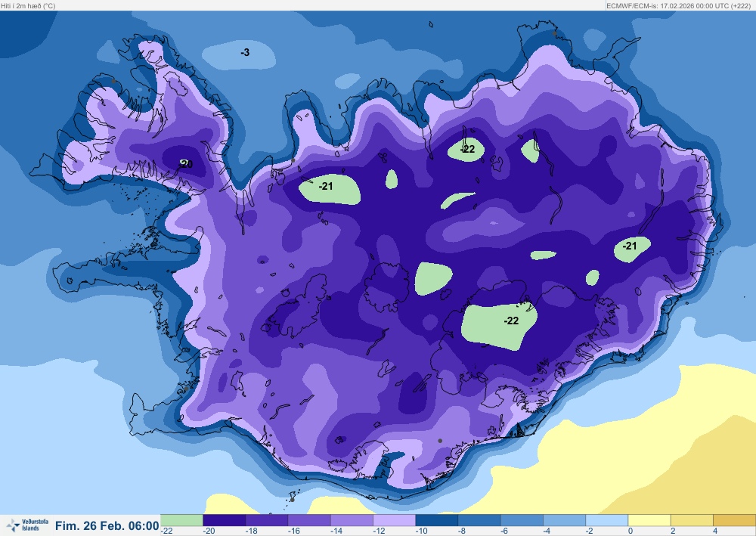Click the legend scale value '-2'
Image resolution: width=756 pixels, height=536 pixels.
click(x=589, y=531)
